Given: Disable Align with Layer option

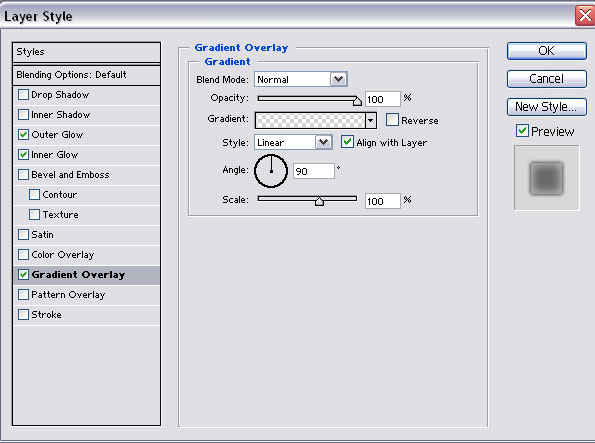Looking at the screenshot, I should point(347,142).
